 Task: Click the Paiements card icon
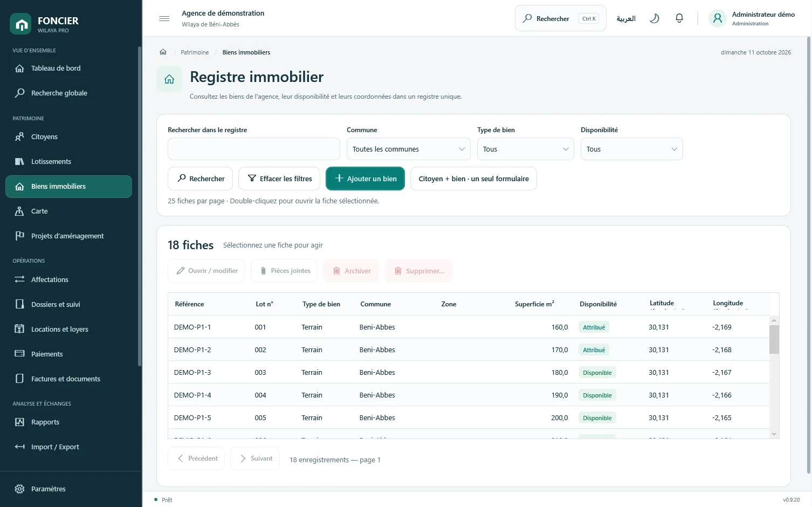tap(19, 354)
